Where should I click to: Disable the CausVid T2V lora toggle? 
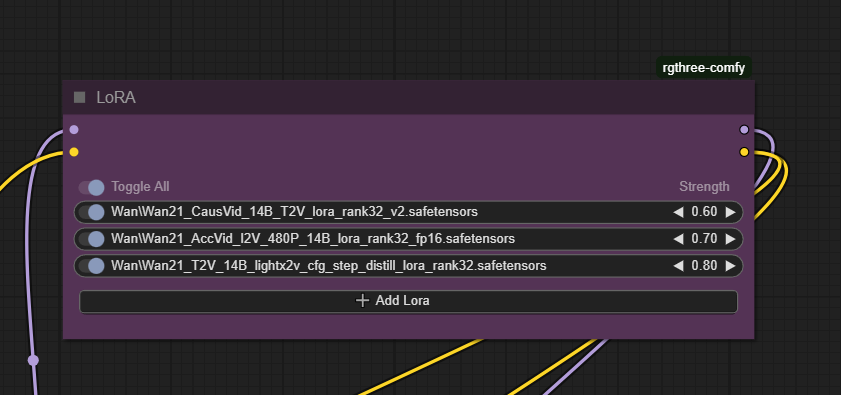[91, 212]
